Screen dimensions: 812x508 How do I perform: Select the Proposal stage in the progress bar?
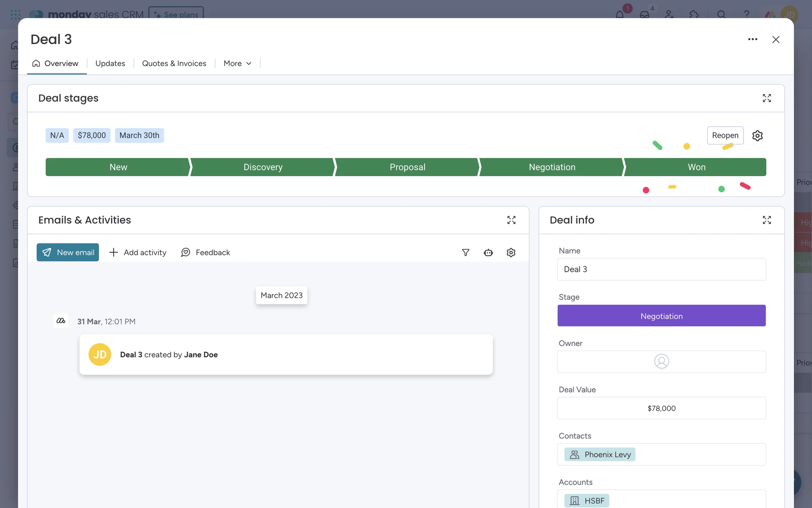coord(407,167)
